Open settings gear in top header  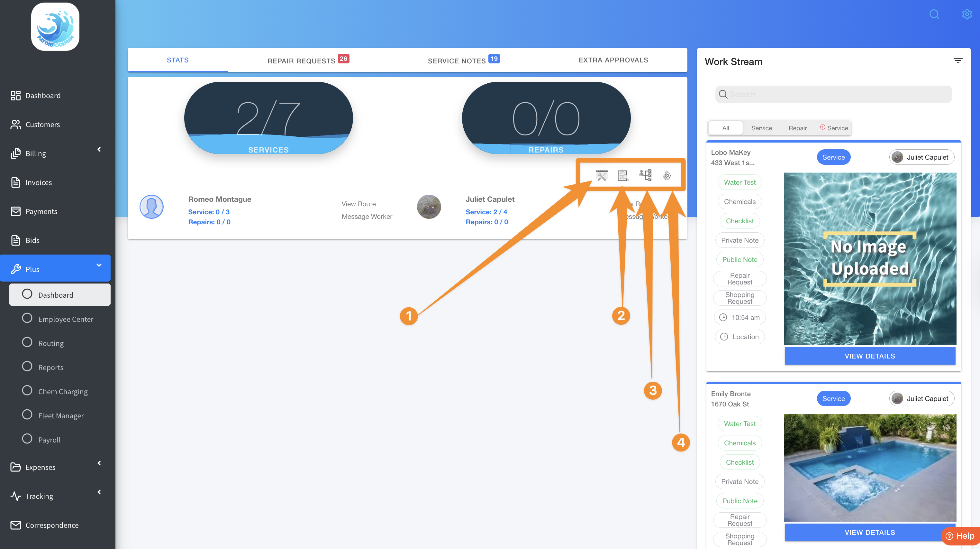[967, 14]
